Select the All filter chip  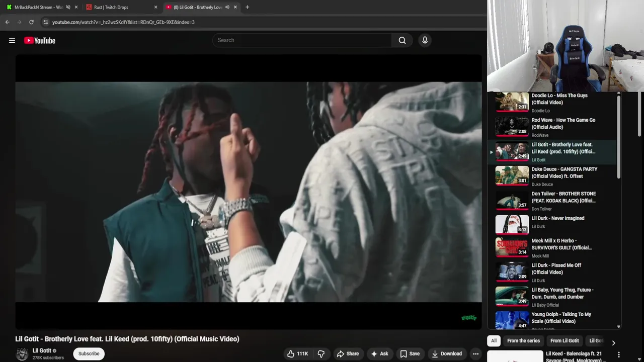point(494,341)
